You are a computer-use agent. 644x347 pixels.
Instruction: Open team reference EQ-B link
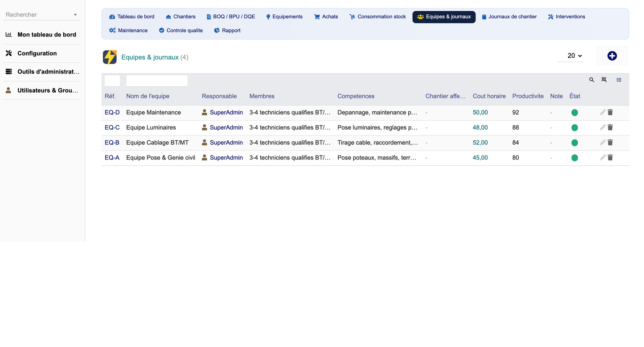(112, 143)
